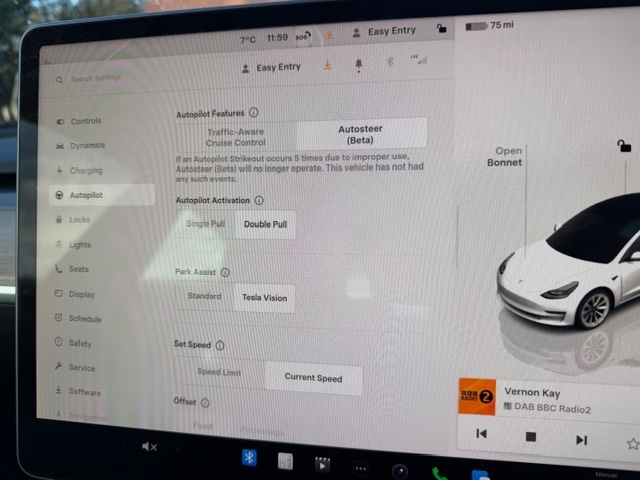Image resolution: width=640 pixels, height=480 pixels.
Task: Select the Autopilot settings menu
Action: click(102, 195)
